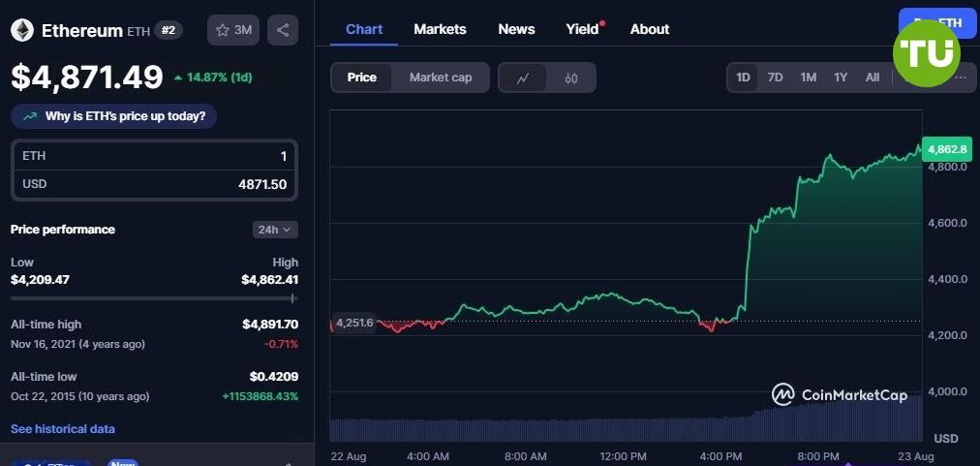This screenshot has width=980, height=466.
Task: Click the 4,862.8 current price label
Action: pyautogui.click(x=947, y=149)
